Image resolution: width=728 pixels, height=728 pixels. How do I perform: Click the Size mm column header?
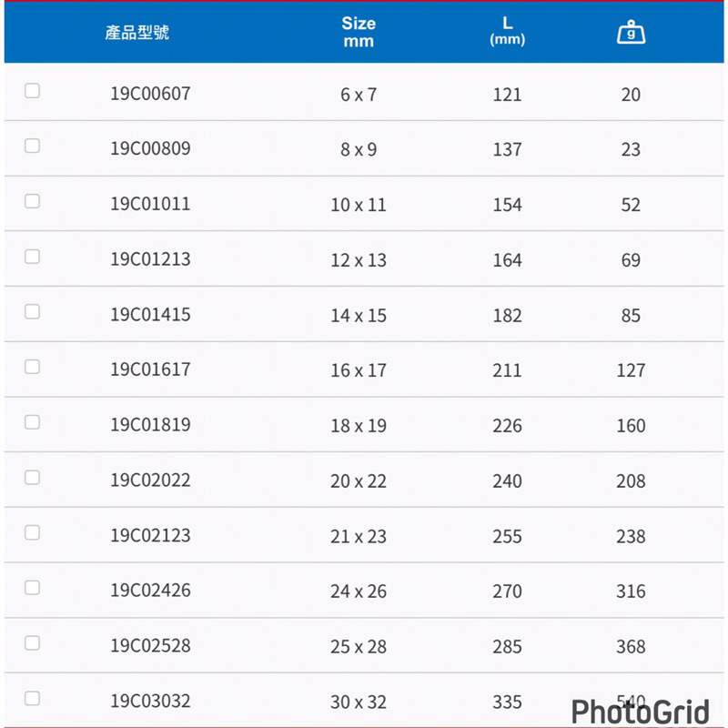359,32
